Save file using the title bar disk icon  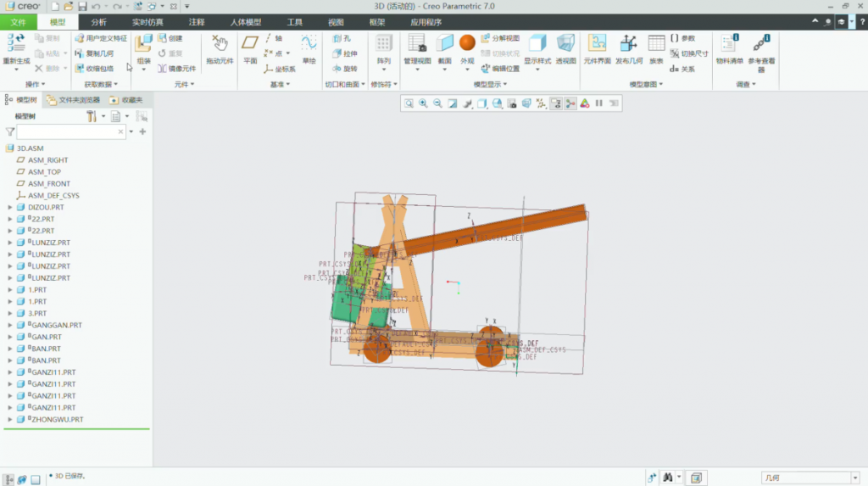pos(82,6)
